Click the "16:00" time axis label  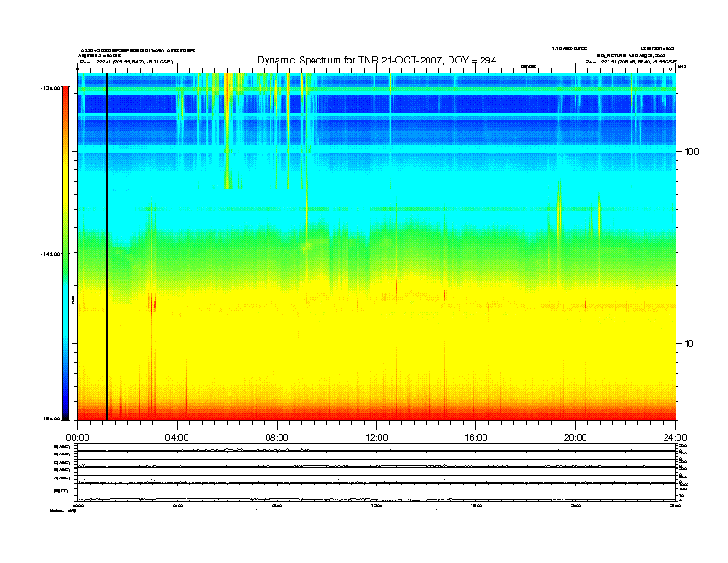[476, 438]
